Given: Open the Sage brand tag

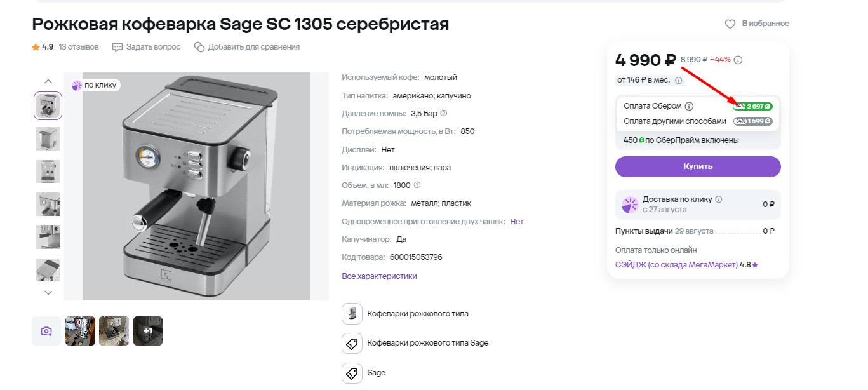Looking at the screenshot, I should coord(376,373).
